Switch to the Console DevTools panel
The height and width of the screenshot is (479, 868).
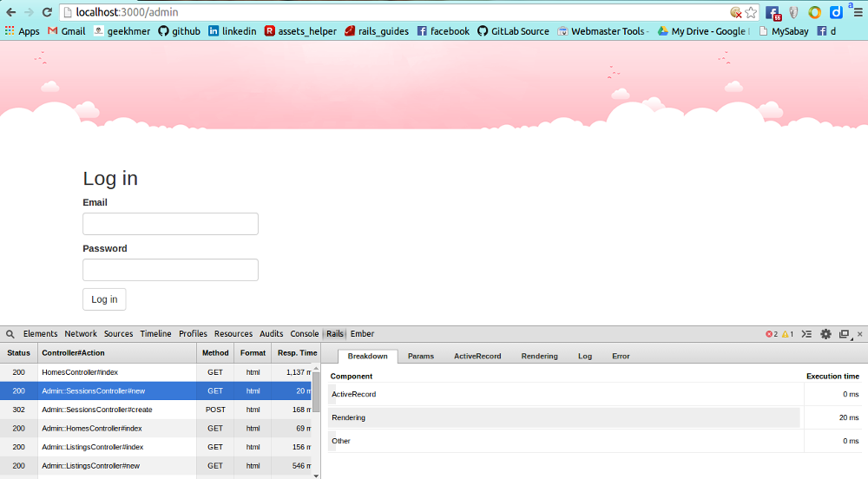(x=305, y=334)
